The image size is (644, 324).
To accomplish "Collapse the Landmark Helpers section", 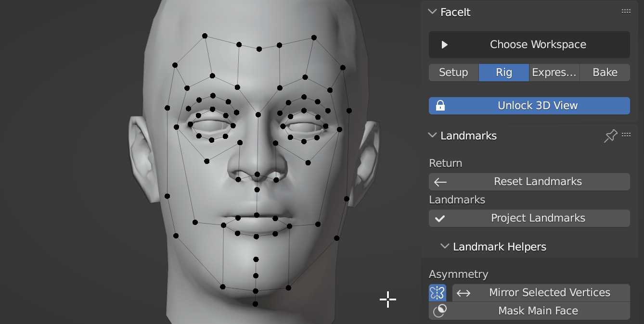I will (x=445, y=247).
